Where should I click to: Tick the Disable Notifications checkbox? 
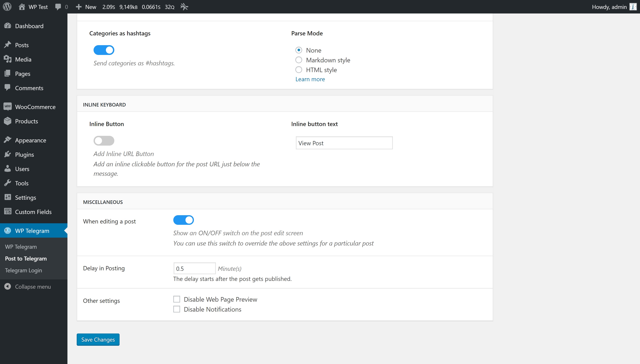(177, 309)
